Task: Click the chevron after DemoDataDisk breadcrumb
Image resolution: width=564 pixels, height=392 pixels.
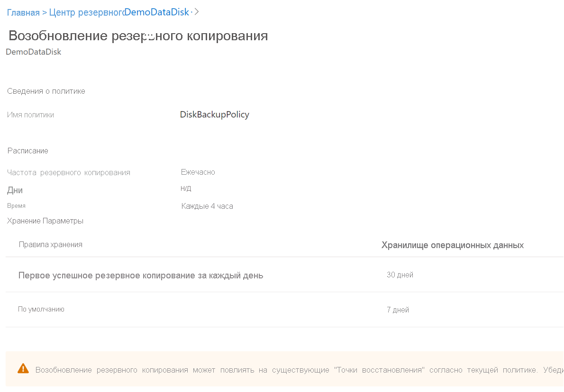Action: click(196, 12)
